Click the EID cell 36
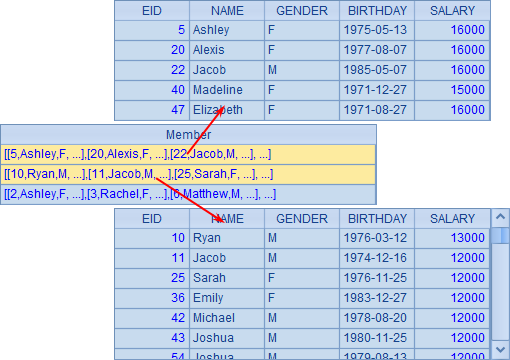The image size is (510, 360). point(152,298)
